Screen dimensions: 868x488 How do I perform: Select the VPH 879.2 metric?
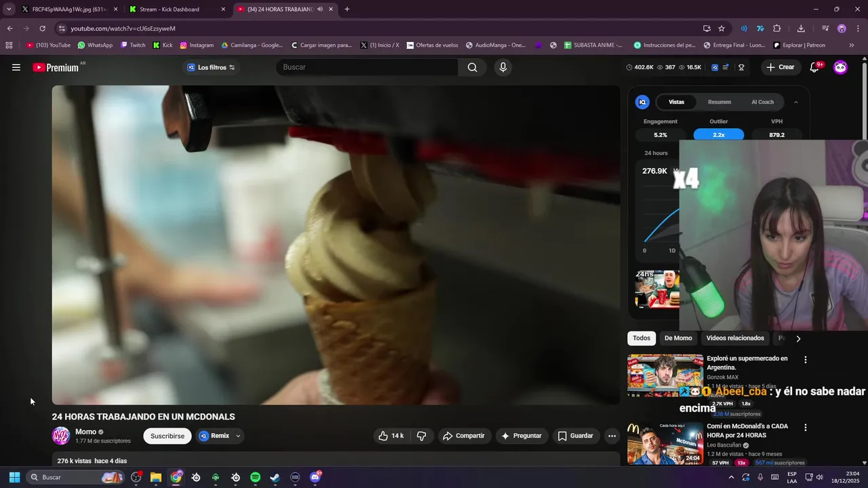777,135
